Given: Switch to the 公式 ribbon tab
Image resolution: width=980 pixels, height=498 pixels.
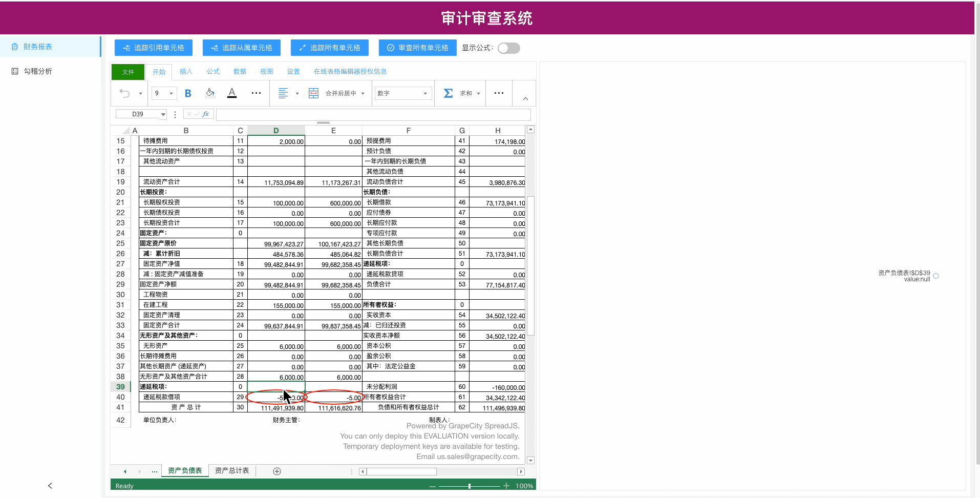Looking at the screenshot, I should tap(213, 72).
